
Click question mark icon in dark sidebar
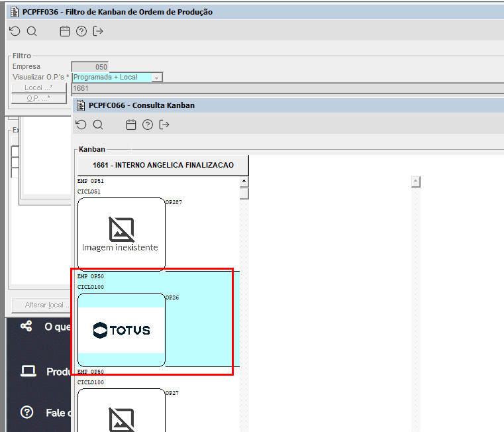pyautogui.click(x=26, y=412)
